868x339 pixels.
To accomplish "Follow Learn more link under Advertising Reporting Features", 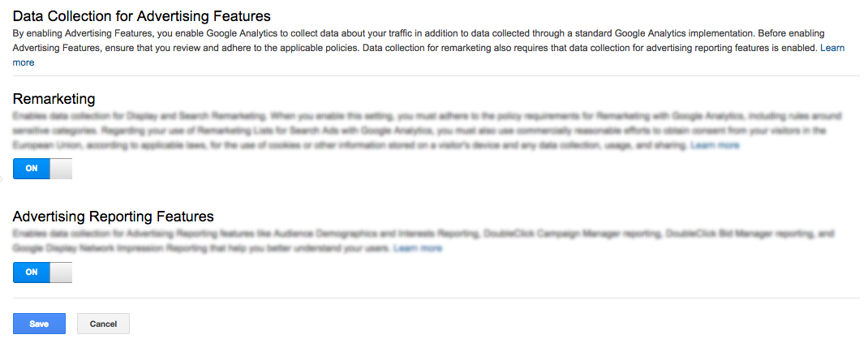I will point(418,248).
